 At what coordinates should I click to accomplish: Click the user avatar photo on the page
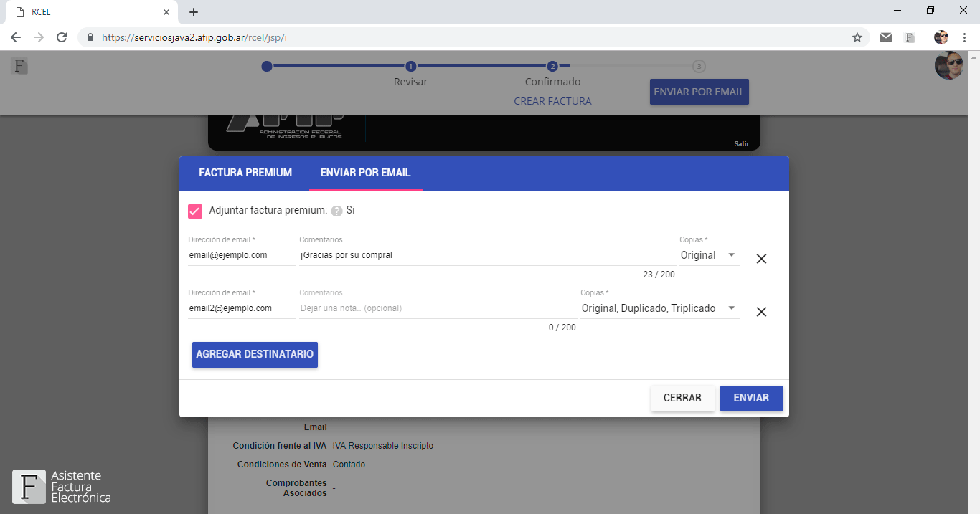coord(948,65)
